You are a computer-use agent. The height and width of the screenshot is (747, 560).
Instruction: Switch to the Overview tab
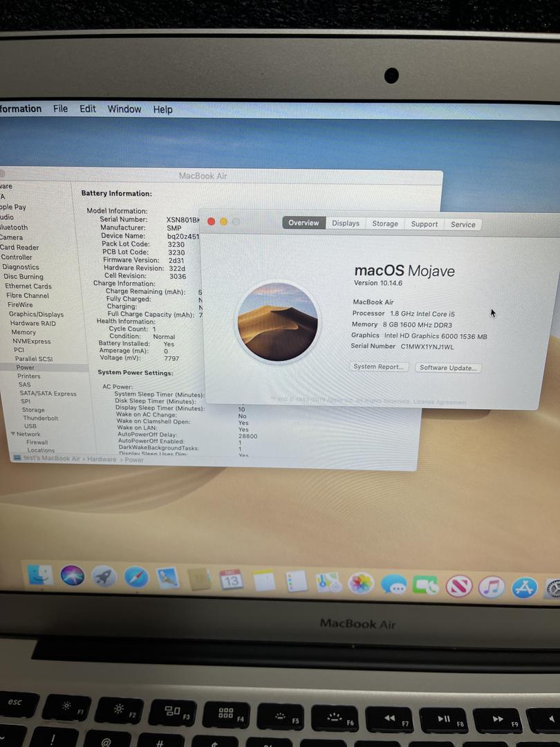tap(304, 223)
